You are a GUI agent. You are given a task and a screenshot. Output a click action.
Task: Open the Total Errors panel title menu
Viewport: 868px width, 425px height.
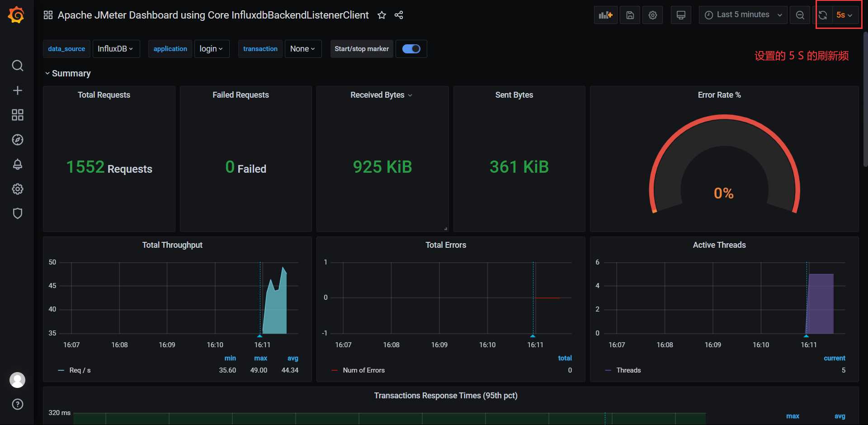(446, 245)
